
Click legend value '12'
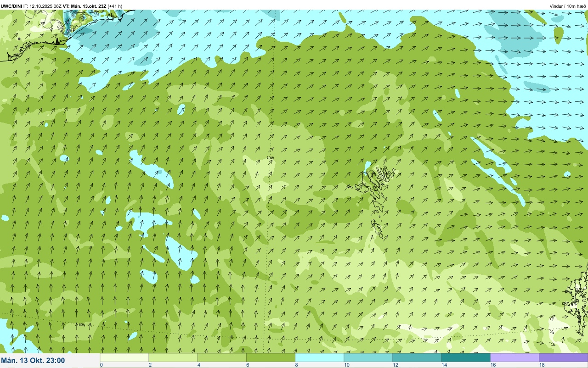(x=395, y=365)
